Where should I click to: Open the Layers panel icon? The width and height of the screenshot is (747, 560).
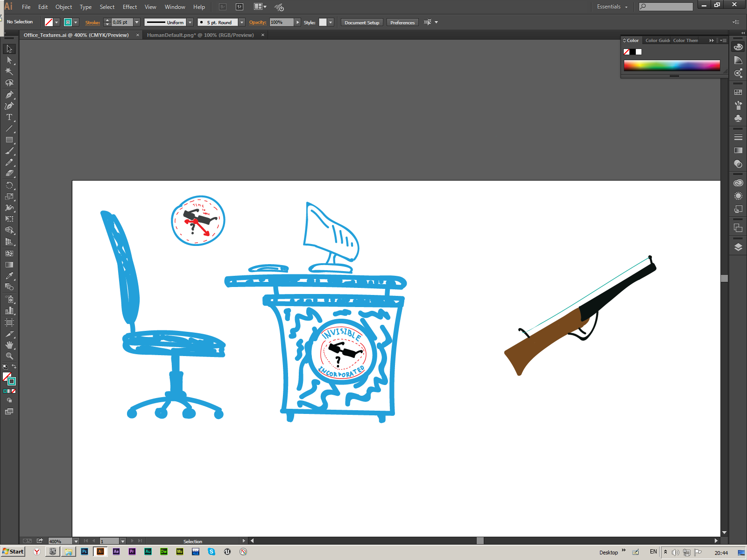coord(738,247)
